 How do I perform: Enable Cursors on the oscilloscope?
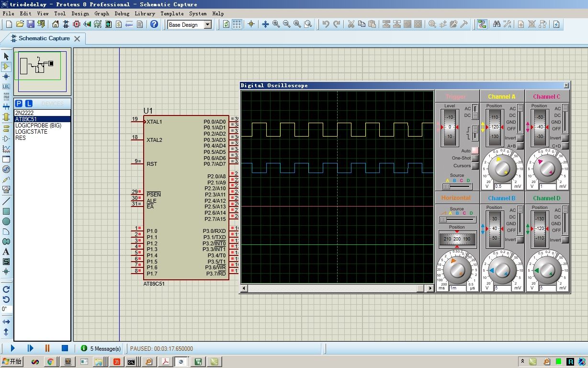475,166
